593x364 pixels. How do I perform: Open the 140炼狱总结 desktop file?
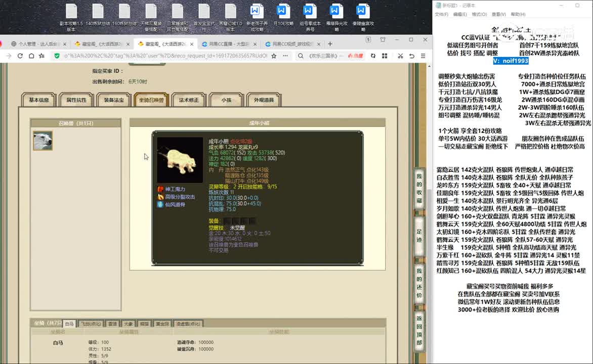98,15
